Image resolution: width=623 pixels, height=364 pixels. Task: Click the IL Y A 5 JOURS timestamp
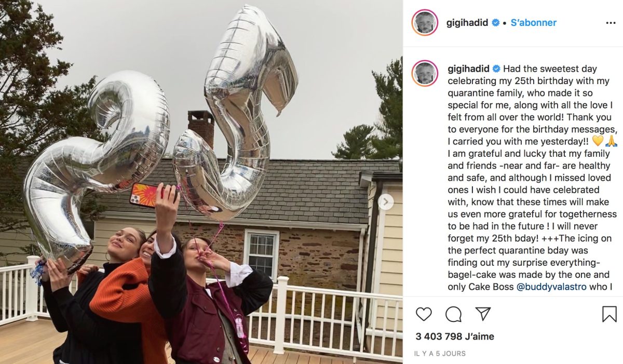pos(440,354)
